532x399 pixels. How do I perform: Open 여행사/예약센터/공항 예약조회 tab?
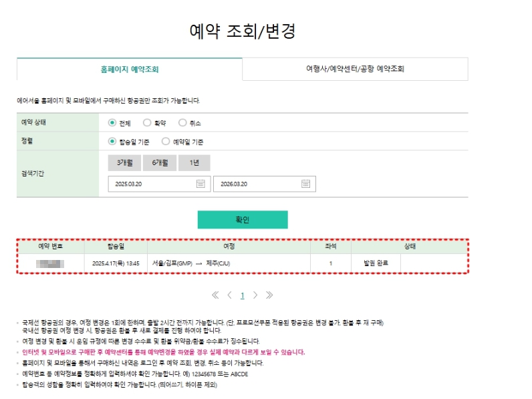point(356,69)
